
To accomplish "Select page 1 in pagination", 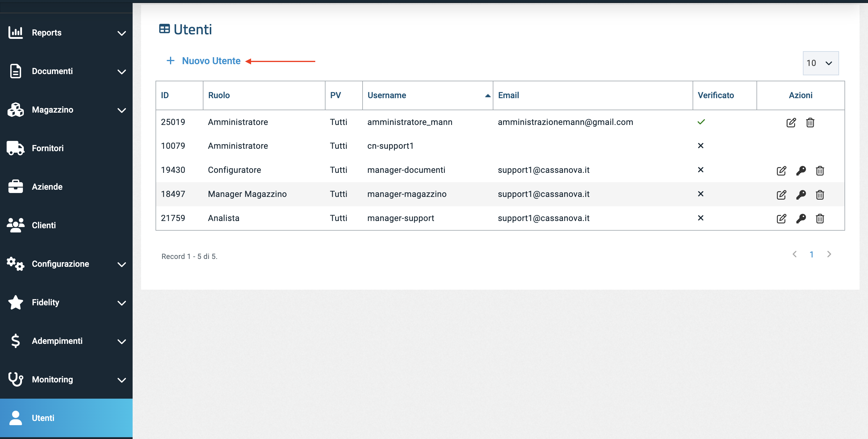I will pyautogui.click(x=811, y=254).
